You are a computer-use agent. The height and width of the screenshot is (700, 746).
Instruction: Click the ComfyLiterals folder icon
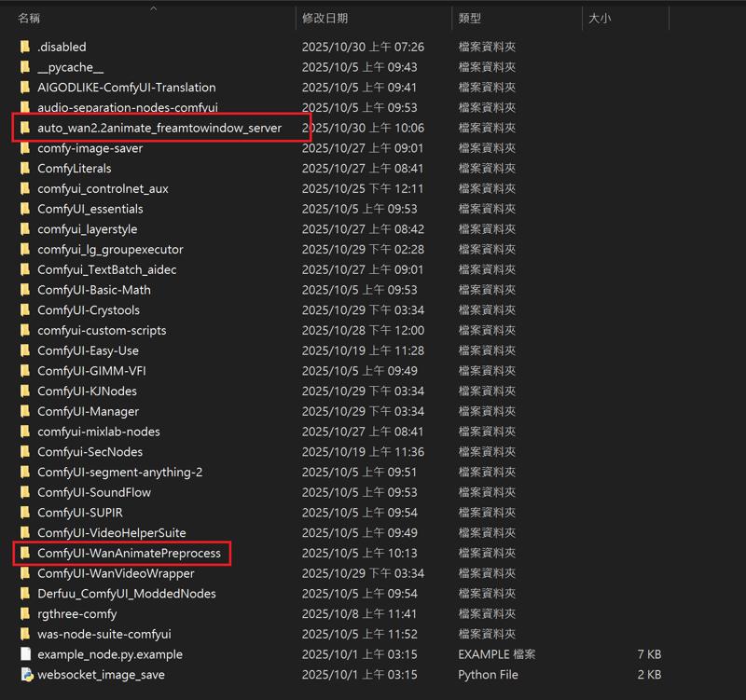(x=25, y=169)
